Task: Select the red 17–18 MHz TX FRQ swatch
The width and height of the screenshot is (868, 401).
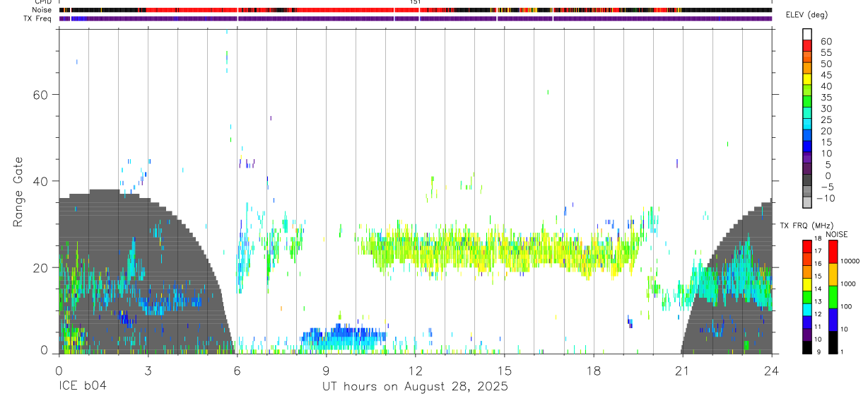Action: 807,245
